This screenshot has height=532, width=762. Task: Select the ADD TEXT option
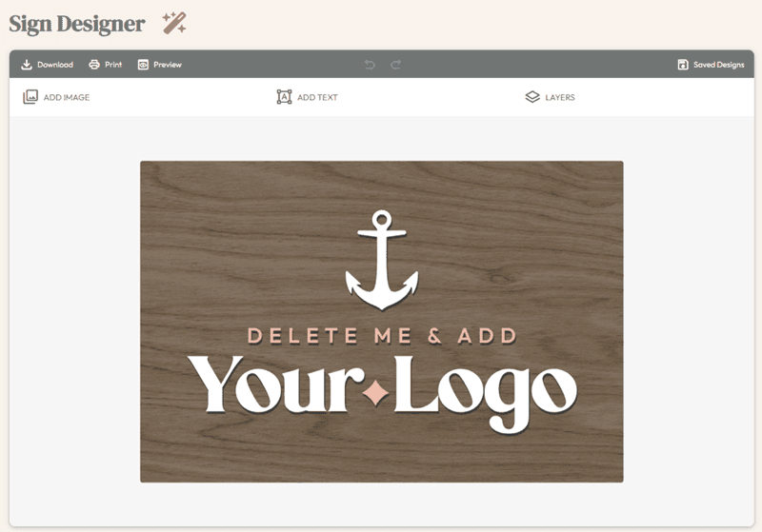click(317, 98)
